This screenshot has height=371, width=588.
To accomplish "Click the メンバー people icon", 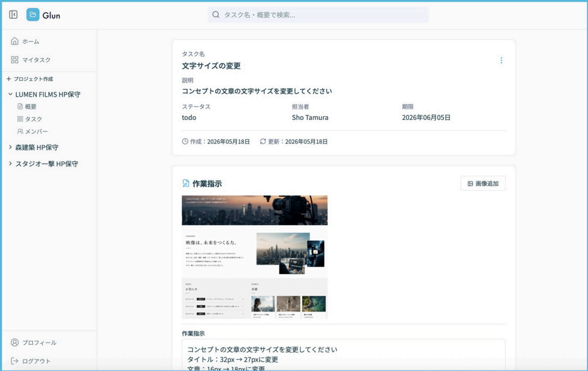I will click(20, 131).
